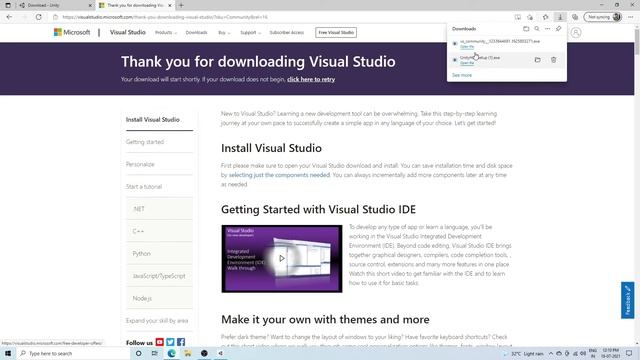Image resolution: width=640 pixels, height=360 pixels.
Task: Open Subscriber Access nav item
Action: click(287, 33)
